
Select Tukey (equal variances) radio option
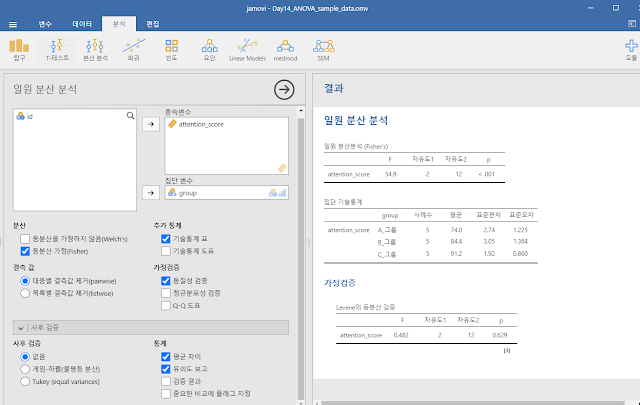[x=25, y=381]
